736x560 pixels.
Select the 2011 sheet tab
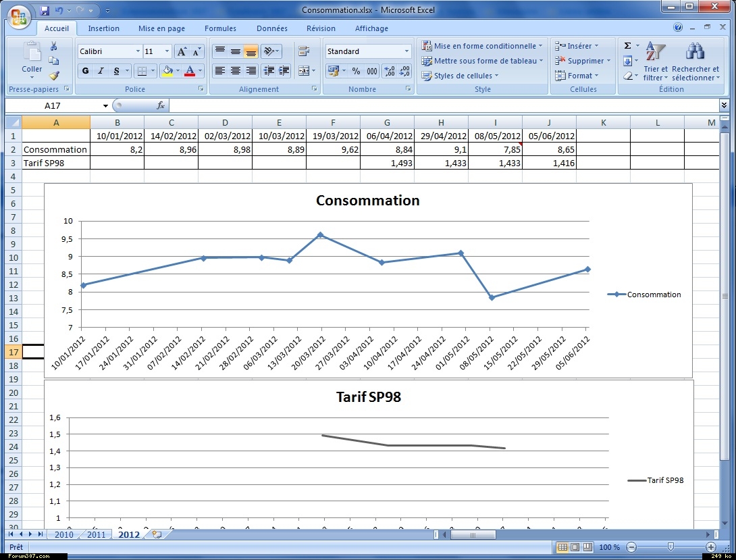point(96,534)
